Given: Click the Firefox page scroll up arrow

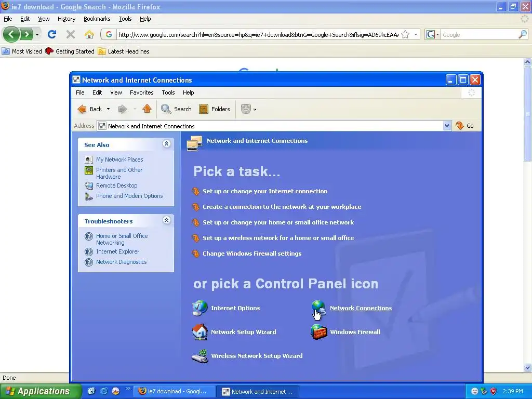Looking at the screenshot, I should pos(527,62).
